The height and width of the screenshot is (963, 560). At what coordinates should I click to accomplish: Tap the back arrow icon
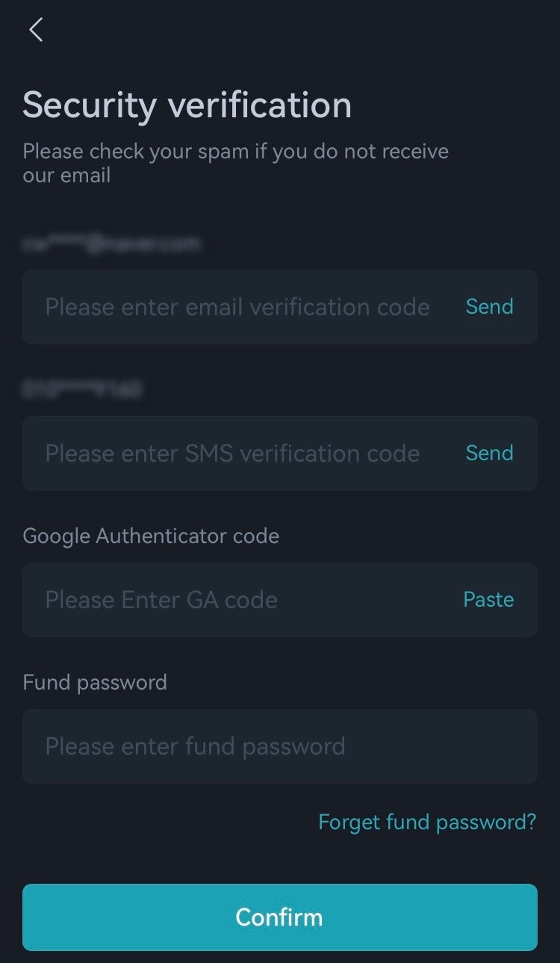point(35,30)
